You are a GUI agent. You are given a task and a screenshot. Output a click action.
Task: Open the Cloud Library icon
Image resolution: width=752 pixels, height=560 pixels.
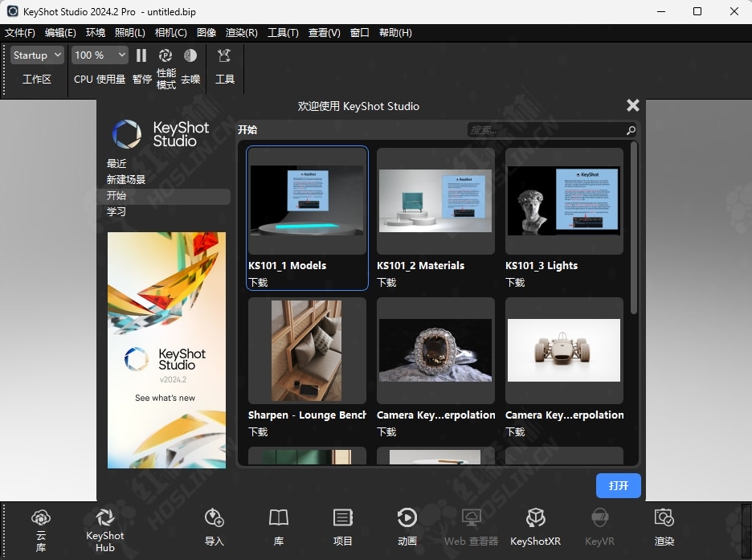(41, 518)
